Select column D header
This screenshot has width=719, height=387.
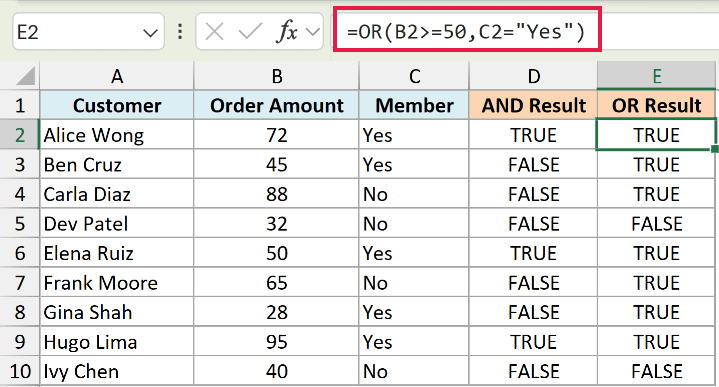point(533,76)
